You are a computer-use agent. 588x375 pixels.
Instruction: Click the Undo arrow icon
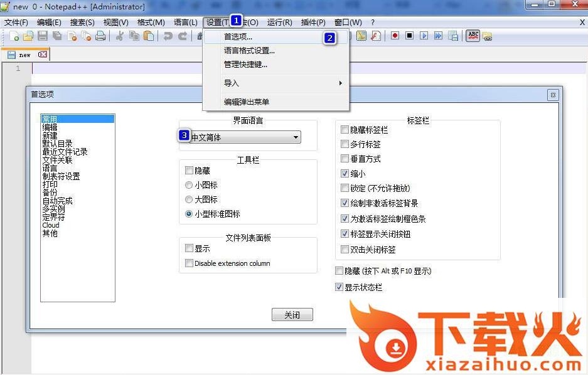point(168,36)
